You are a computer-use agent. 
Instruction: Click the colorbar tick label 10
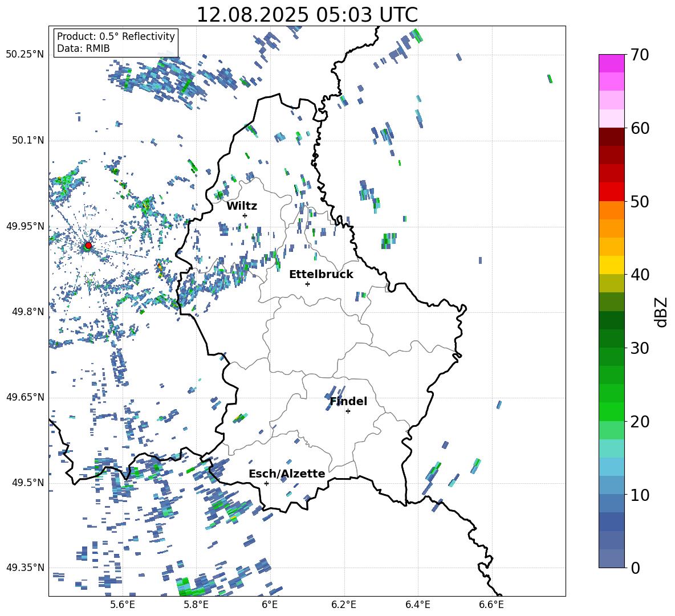click(640, 495)
